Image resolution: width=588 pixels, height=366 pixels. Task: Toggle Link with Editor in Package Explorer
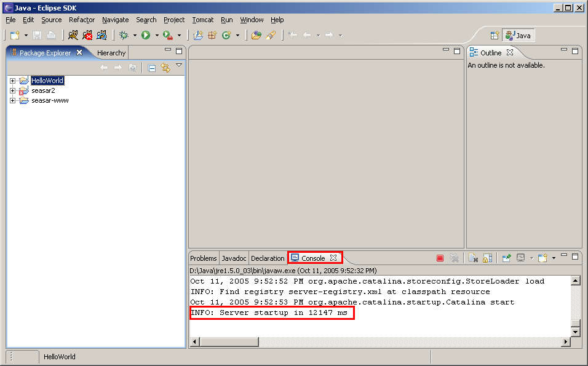click(x=165, y=68)
